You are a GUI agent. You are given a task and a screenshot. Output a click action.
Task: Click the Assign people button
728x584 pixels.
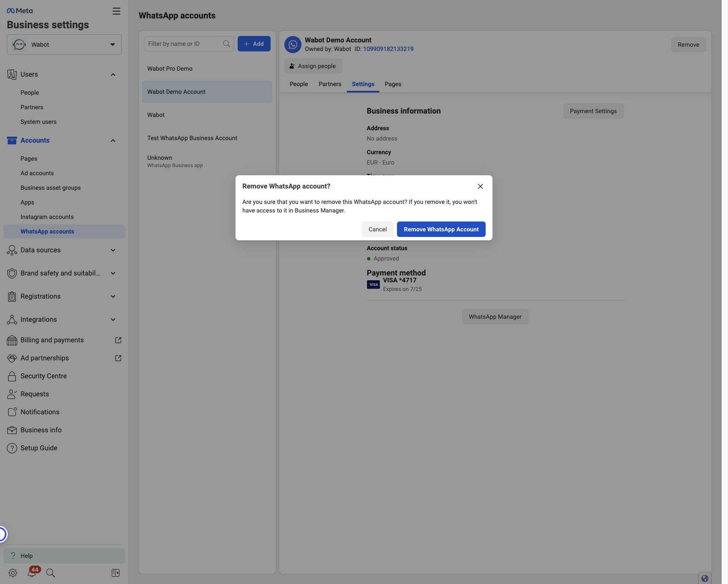(313, 66)
